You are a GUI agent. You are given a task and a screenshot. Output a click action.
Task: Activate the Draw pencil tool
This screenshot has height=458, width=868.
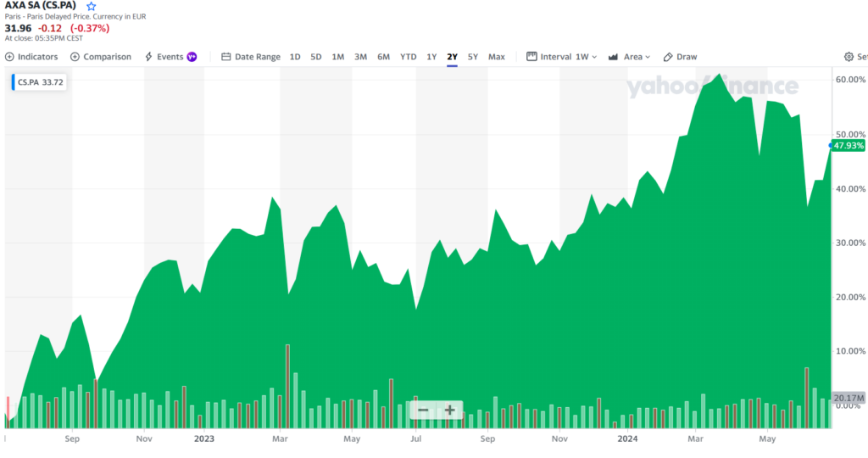680,57
